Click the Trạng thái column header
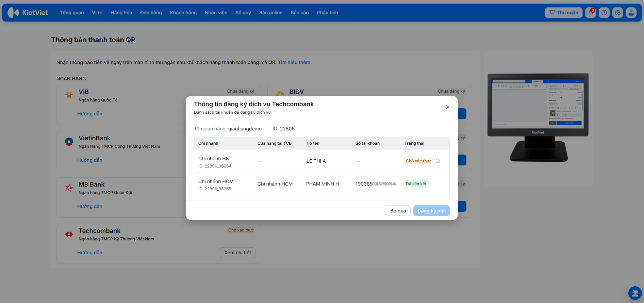The width and height of the screenshot is (644, 303). click(414, 143)
